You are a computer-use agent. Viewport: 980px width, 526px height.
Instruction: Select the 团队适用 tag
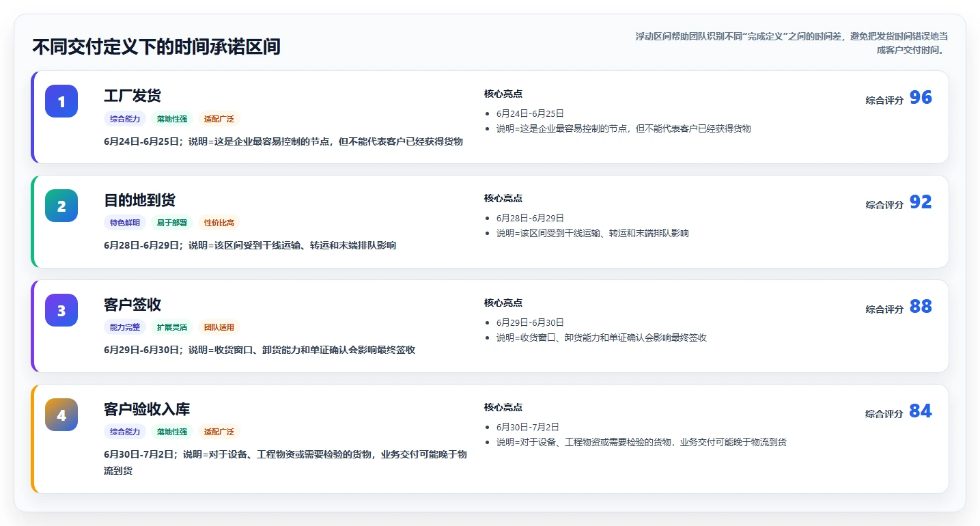(219, 327)
